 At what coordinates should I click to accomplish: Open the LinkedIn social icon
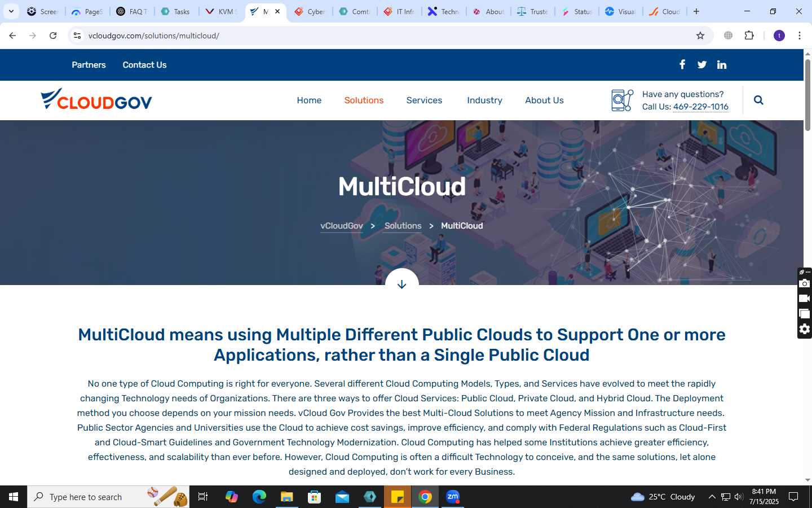pyautogui.click(x=722, y=65)
